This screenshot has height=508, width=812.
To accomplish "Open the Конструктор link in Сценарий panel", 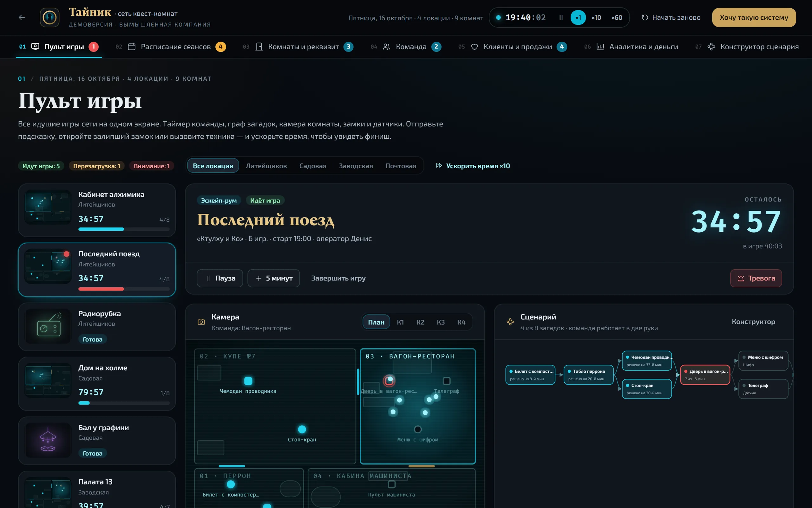I will [x=753, y=322].
